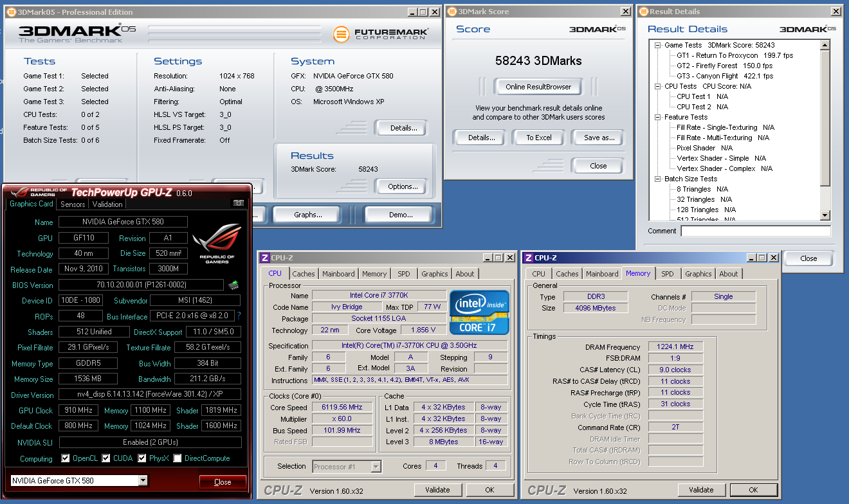Viewport: 849px width, 504px height.
Task: Open the About tab in the CPU-Z window showing the Memory tab
Action: (x=729, y=274)
